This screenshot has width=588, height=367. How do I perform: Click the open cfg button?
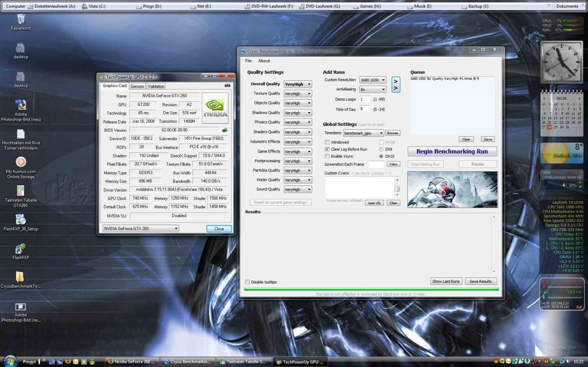pyautogui.click(x=374, y=203)
